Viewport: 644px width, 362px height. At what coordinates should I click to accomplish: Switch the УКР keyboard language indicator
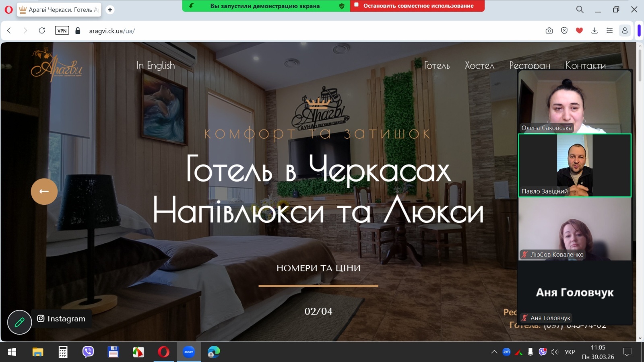click(x=570, y=352)
